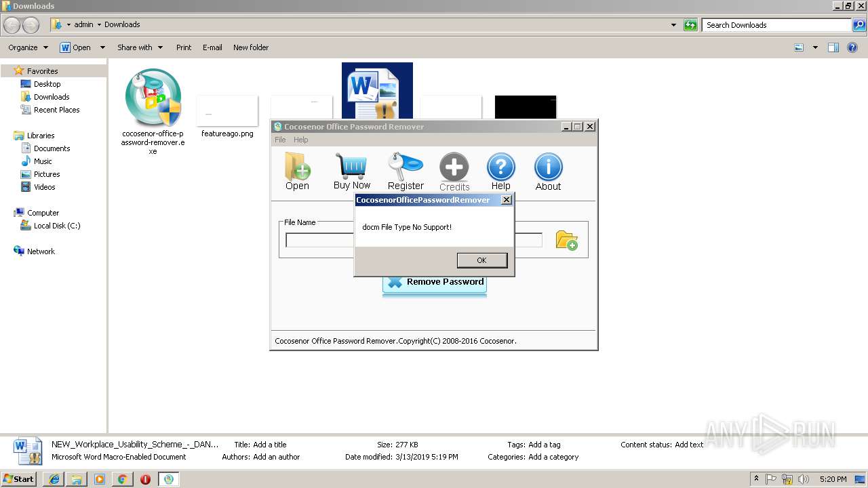Open Help via the question mark icon
Image resolution: width=868 pixels, height=488 pixels.
click(501, 171)
